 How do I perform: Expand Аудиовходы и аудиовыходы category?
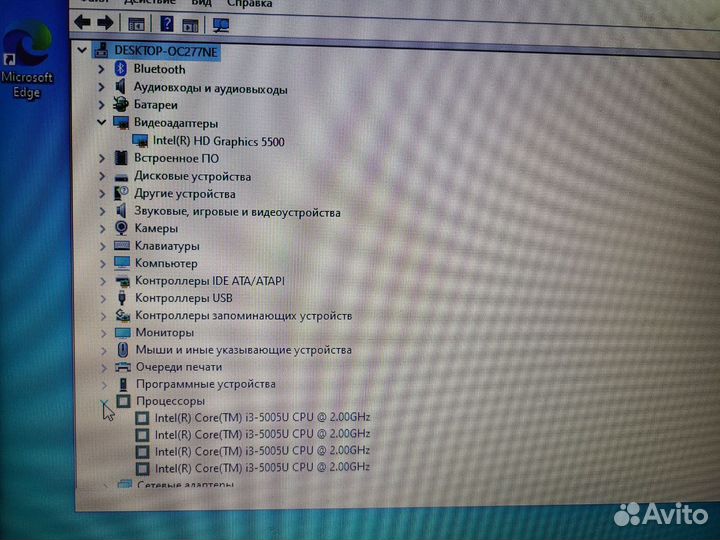[x=101, y=87]
